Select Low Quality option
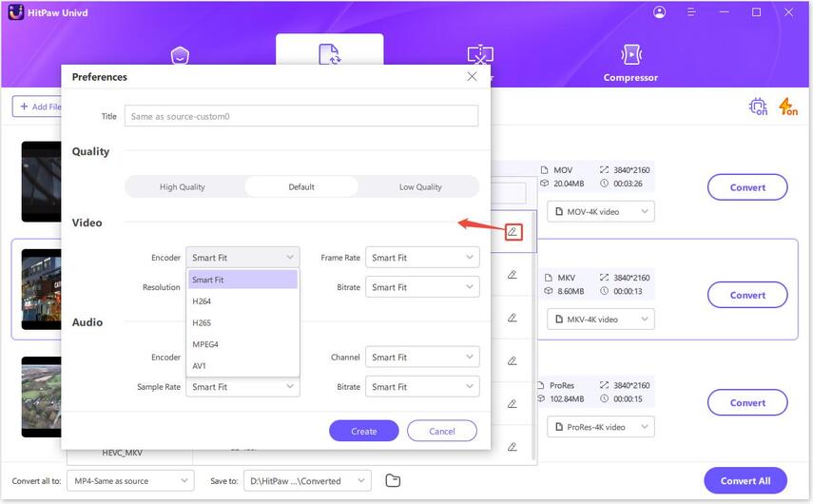 point(420,186)
